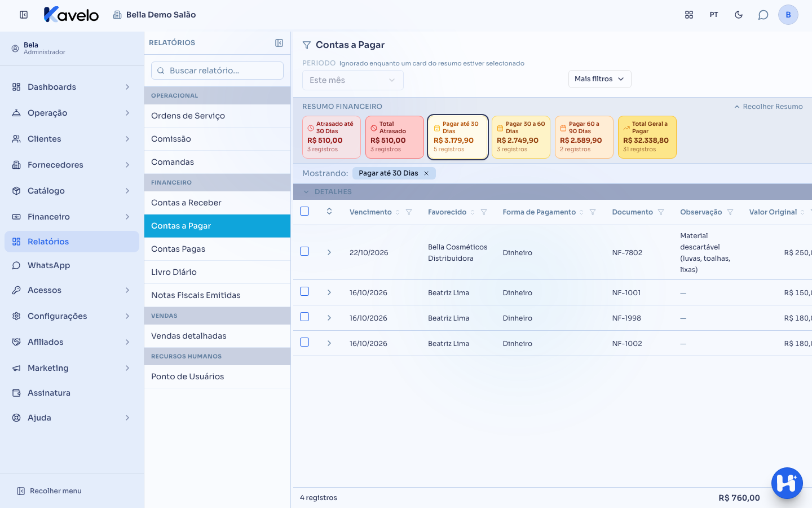812x508 pixels.
Task: Open Contas Pagas report
Action: [217, 249]
